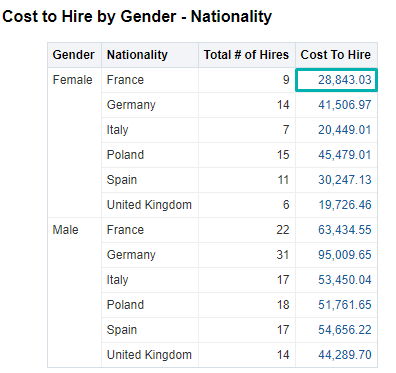Screen dimensions: 396x373
Task: Select Spain under Female
Action: point(122,180)
